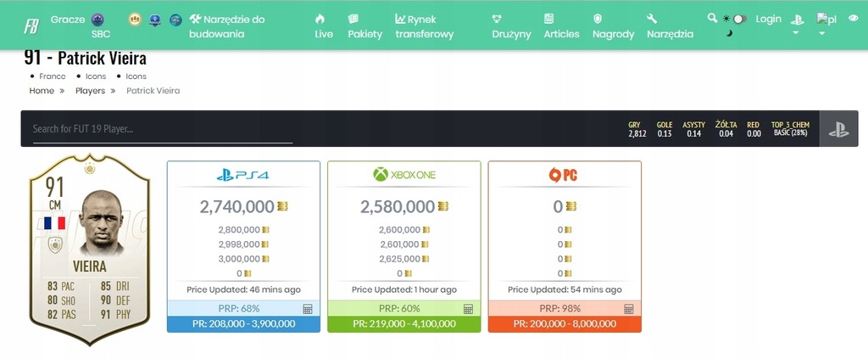Toggle the eye visibility icon

coord(853,19)
